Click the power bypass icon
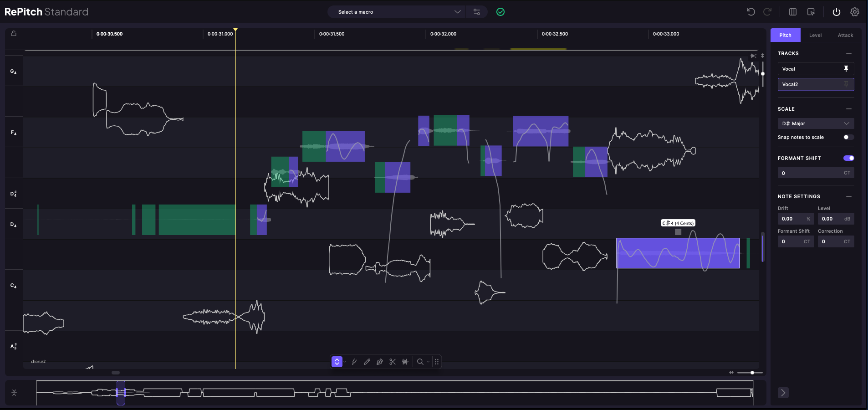This screenshot has width=868, height=410. [x=837, y=12]
